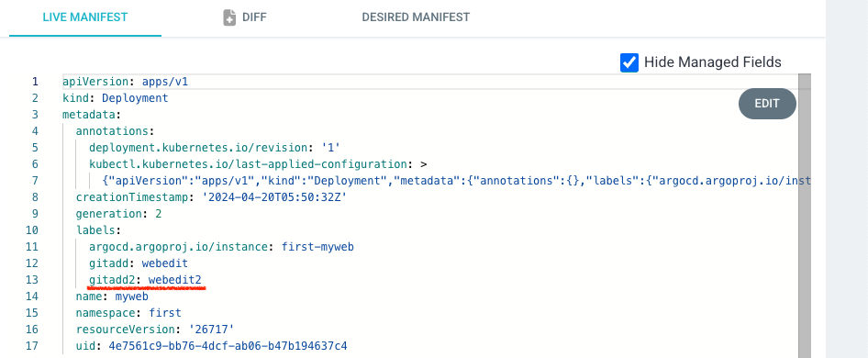868x358 pixels.
Task: Click the EDIT button
Action: coord(767,104)
